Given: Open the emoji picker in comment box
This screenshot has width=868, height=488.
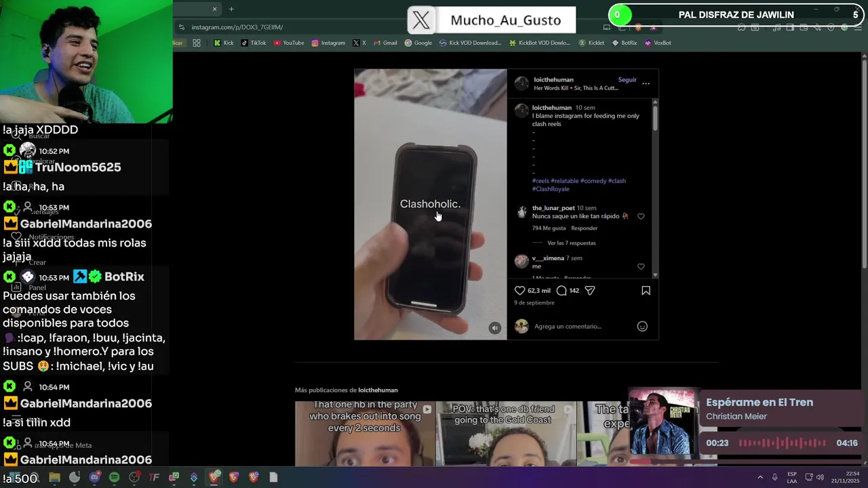Looking at the screenshot, I should 642,326.
